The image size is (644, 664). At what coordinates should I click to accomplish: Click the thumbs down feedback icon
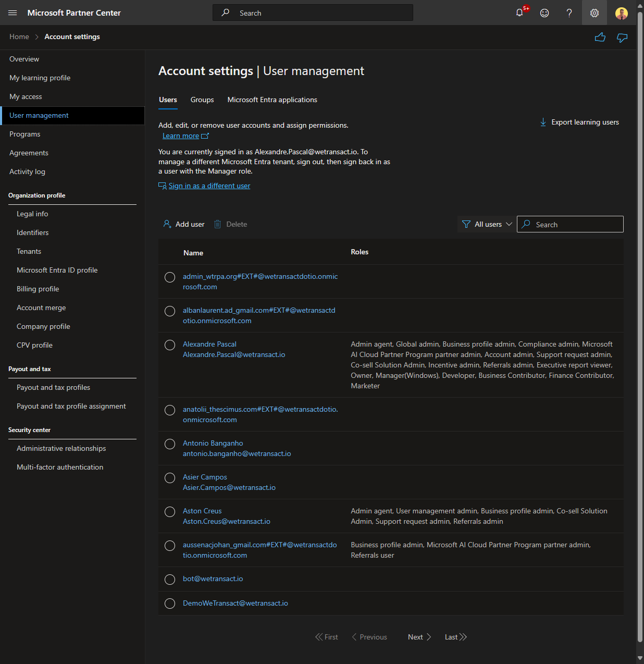pos(622,38)
